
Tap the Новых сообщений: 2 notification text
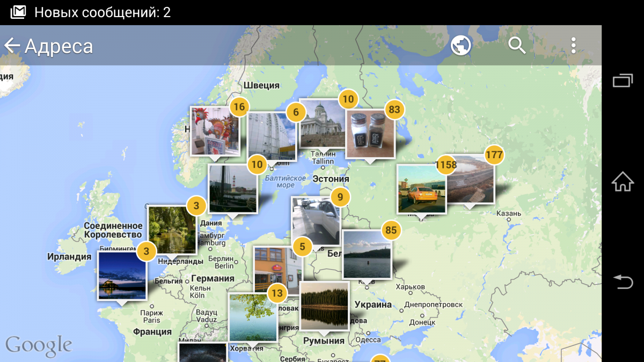(103, 12)
